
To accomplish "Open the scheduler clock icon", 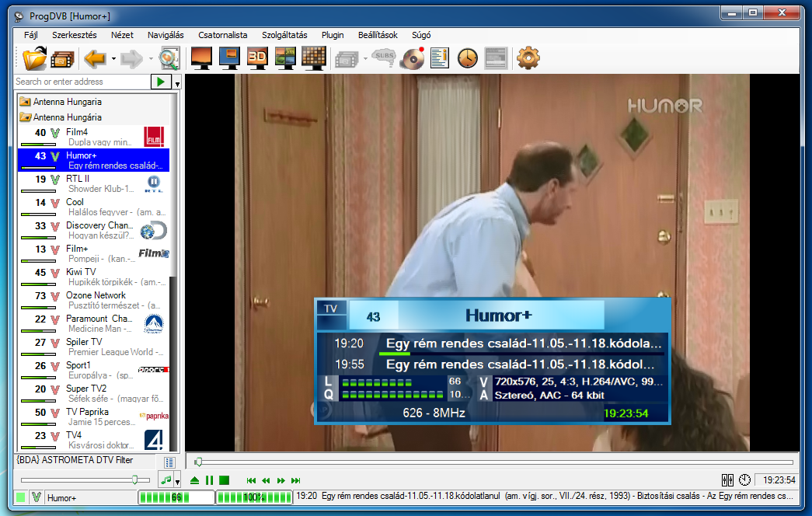I will 468,58.
